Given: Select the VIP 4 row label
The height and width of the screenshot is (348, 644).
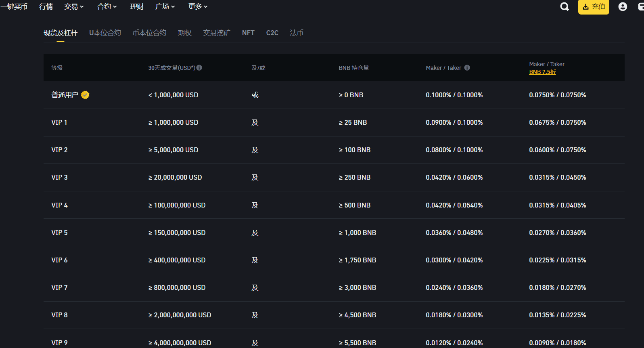Looking at the screenshot, I should pyautogui.click(x=59, y=205).
